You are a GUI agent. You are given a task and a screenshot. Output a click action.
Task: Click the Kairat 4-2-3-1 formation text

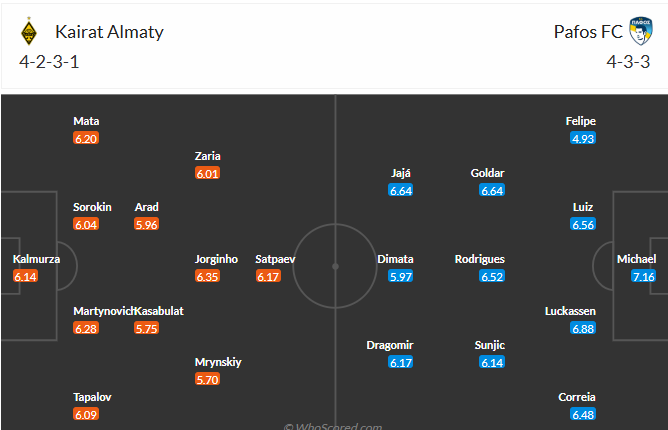coord(52,61)
